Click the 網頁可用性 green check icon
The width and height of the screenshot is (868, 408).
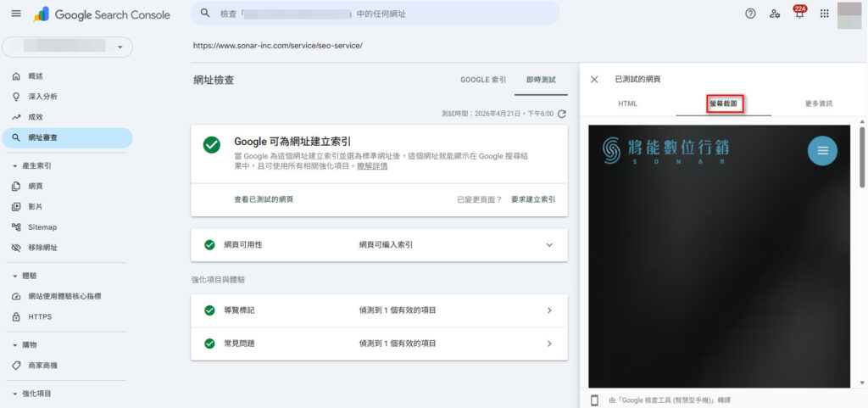[x=209, y=244]
